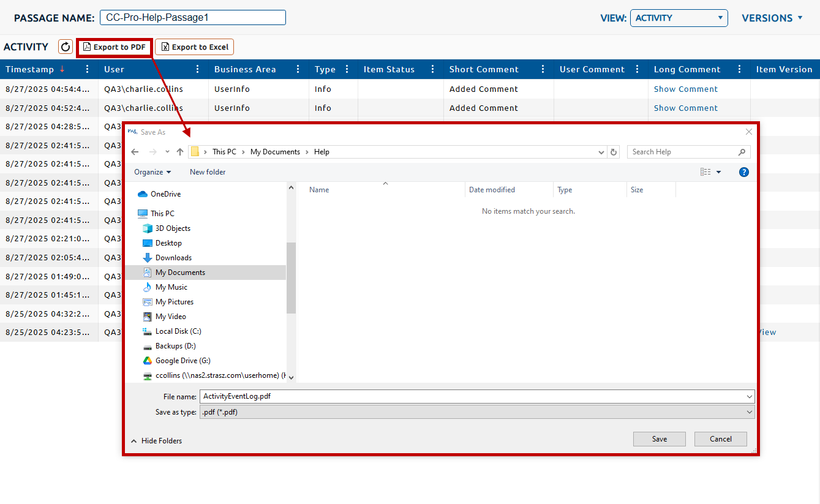Screen dimensions: 820x504
Task: Click the refresh folder path icon
Action: click(x=614, y=152)
